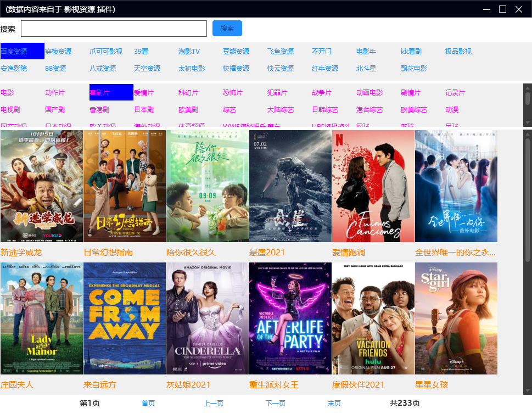Select the 快云资源 source
Viewport: 532px width, 414px height.
281,68
